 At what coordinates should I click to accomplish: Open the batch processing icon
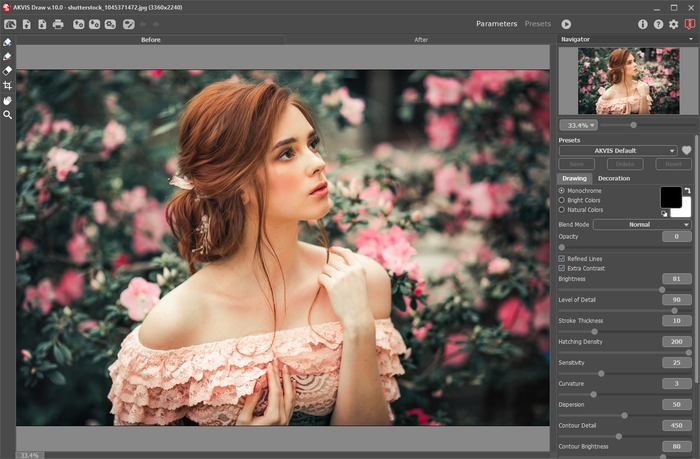pyautogui.click(x=110, y=24)
